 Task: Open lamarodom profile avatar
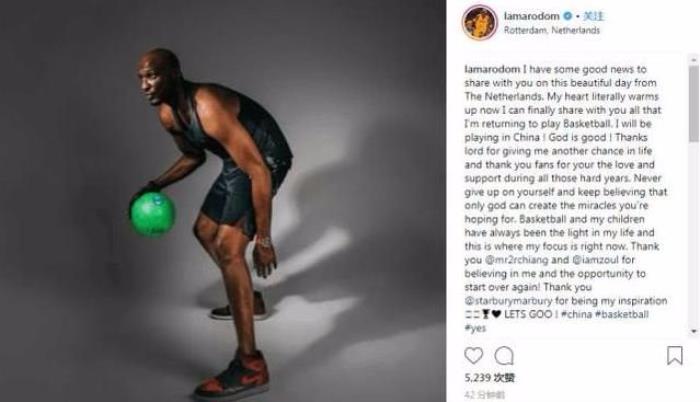[x=480, y=22]
